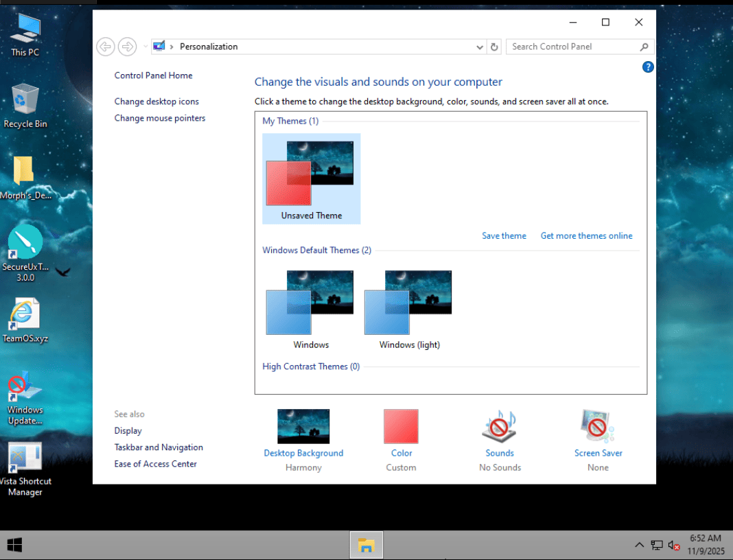Screen dimensions: 733x560
Task: Open Desktop Background settings thumbnail
Action: click(x=303, y=426)
